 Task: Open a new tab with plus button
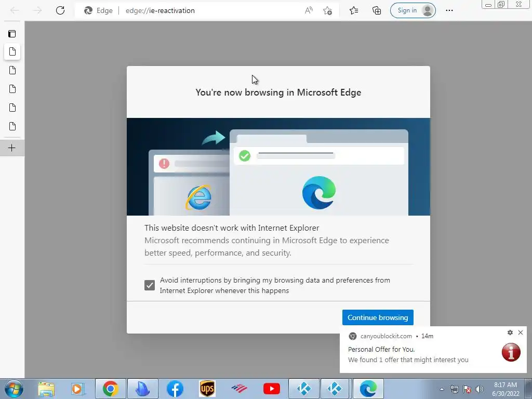pos(12,148)
